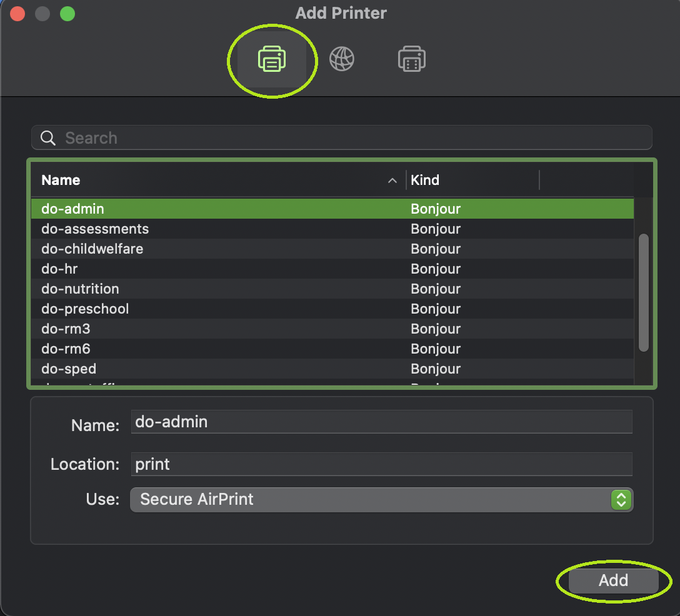This screenshot has width=680, height=616.
Task: Open the Windows printer tab icon
Action: [x=411, y=59]
